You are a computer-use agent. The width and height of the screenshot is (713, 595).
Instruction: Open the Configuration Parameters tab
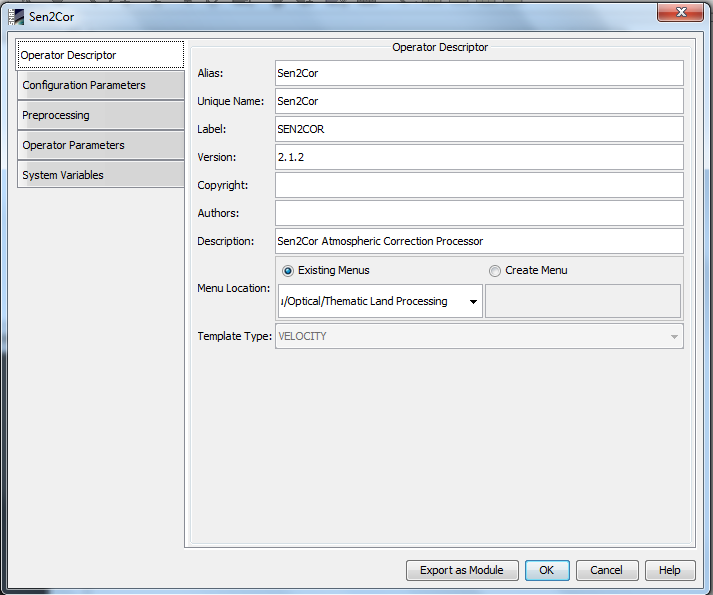coord(100,85)
